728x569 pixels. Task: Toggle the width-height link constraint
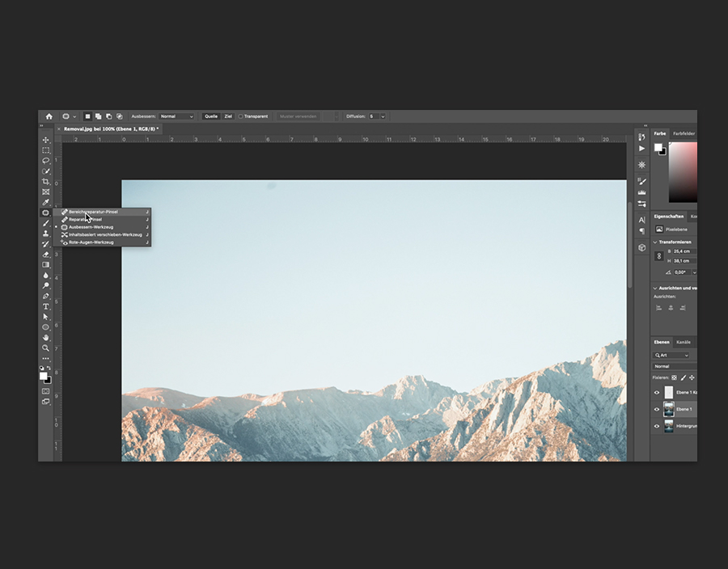(x=658, y=256)
